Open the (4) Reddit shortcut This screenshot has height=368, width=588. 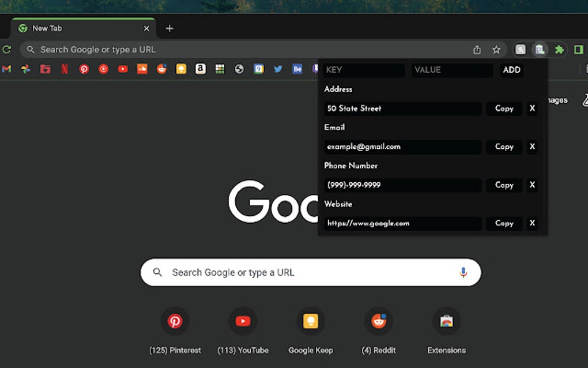[x=379, y=331]
